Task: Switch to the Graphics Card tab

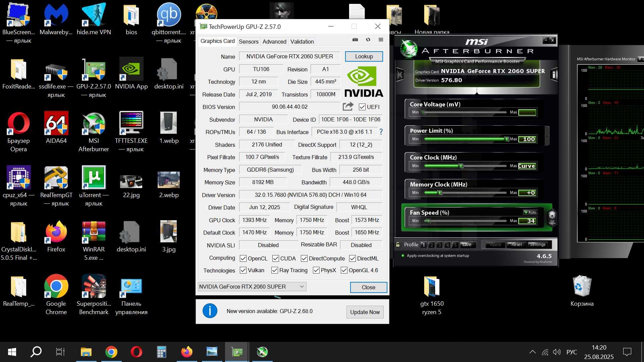Action: coord(217,41)
